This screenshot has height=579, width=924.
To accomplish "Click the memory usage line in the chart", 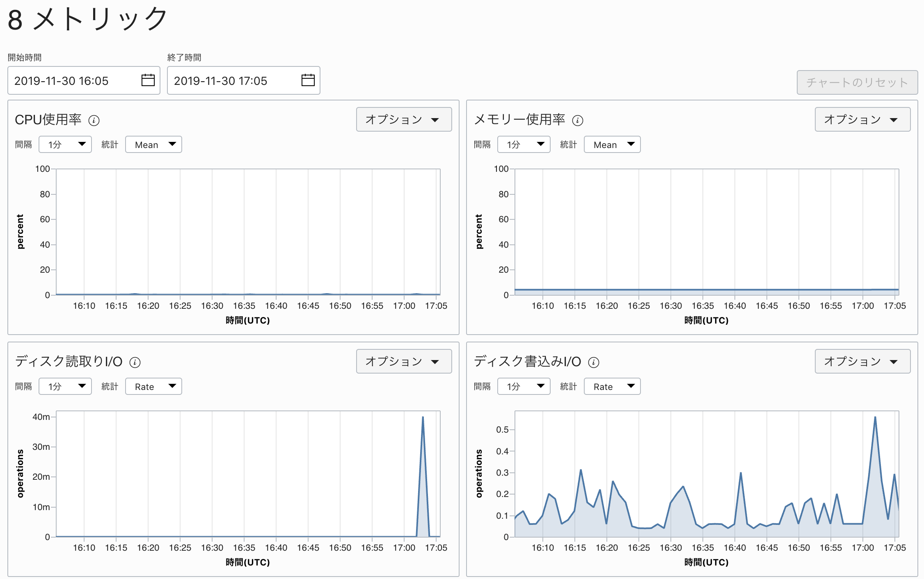I will 707,289.
